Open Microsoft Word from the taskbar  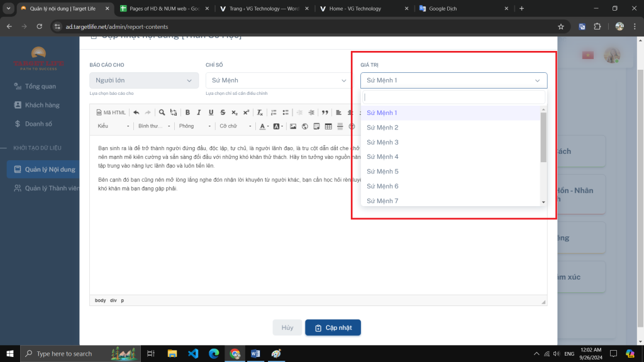pyautogui.click(x=255, y=353)
